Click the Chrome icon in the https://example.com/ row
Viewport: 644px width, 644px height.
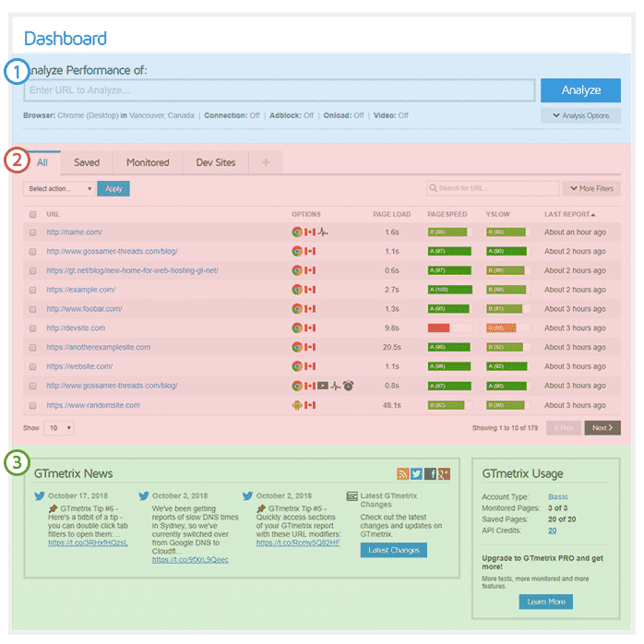pyautogui.click(x=296, y=290)
